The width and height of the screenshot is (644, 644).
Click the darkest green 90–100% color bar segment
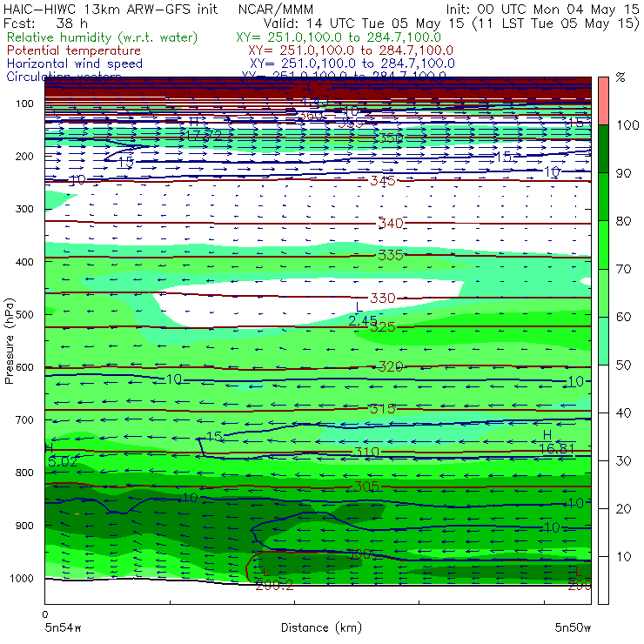click(x=603, y=149)
